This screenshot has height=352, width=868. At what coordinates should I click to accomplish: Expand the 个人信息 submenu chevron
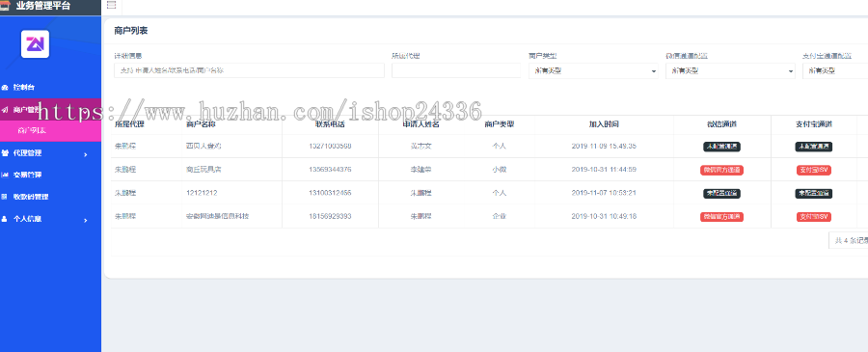[x=85, y=220]
